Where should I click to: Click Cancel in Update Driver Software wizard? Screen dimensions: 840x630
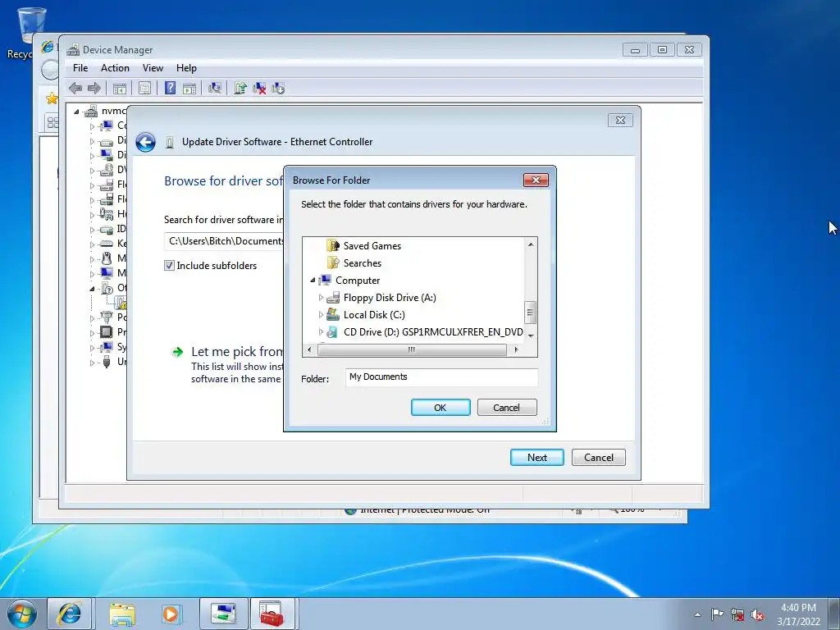tap(598, 457)
